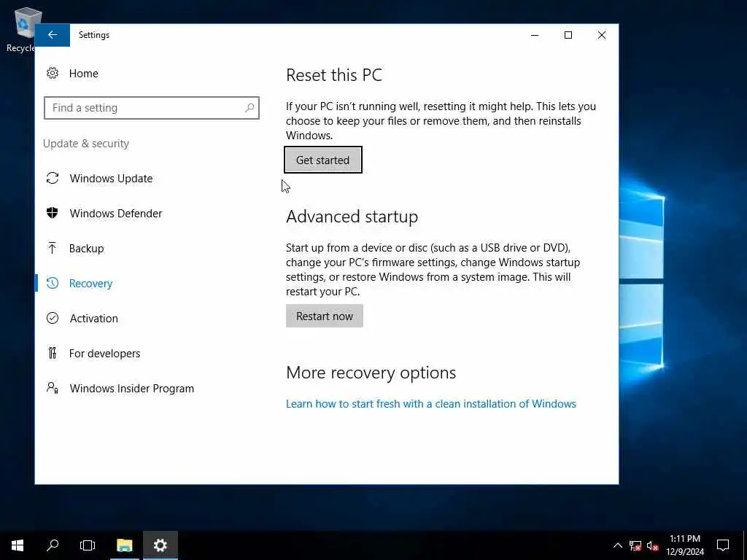Open Windows Update section
Viewport: 747px width, 560px height.
pyautogui.click(x=111, y=179)
